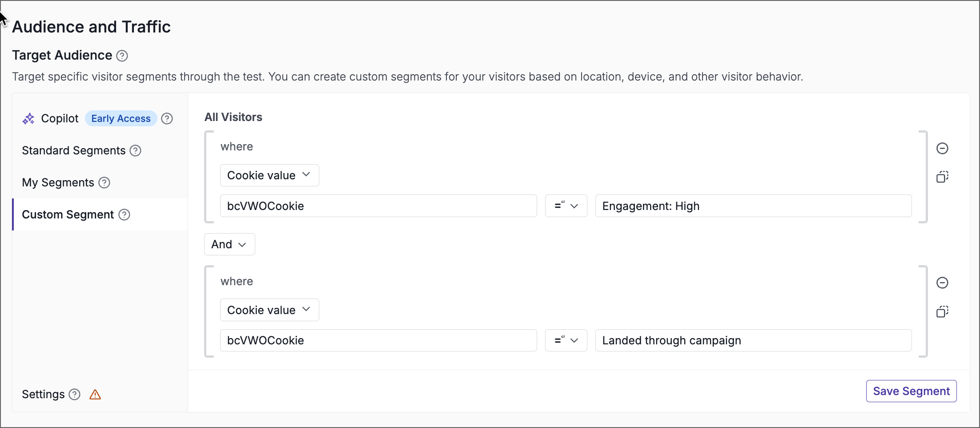Open operator dropdown for Engagement: High row
This screenshot has width=980, height=428.
tap(566, 206)
